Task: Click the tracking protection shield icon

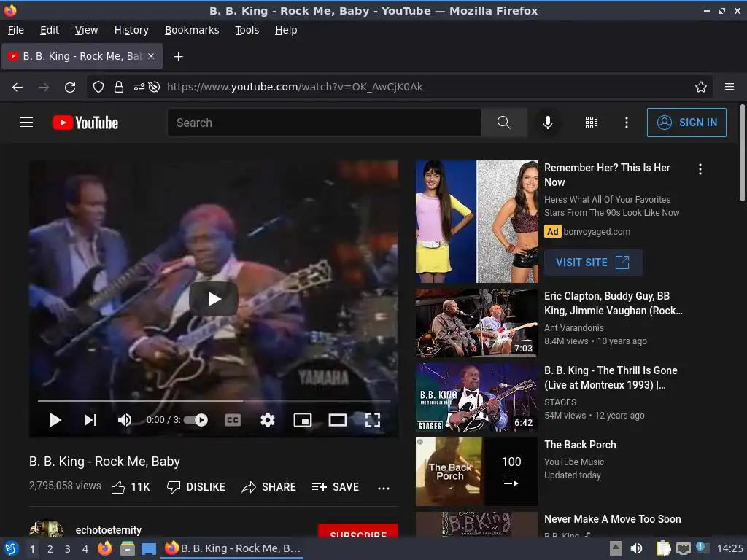Action: [98, 87]
